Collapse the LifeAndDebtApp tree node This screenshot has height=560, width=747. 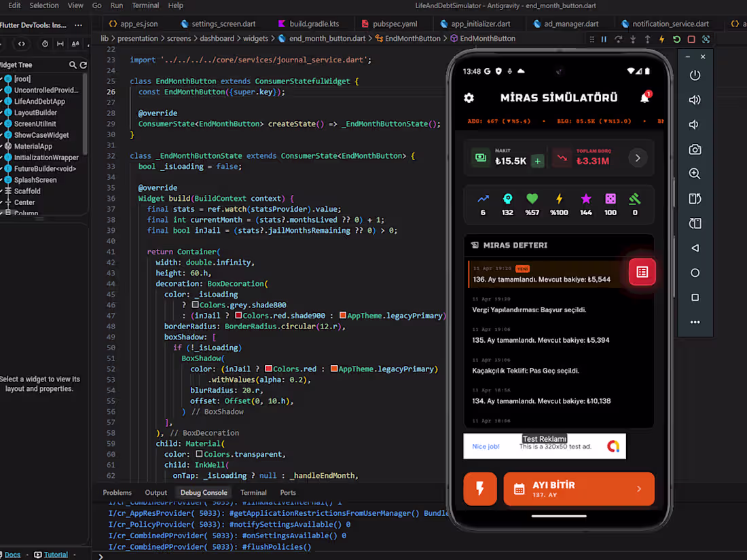[x=1, y=101]
